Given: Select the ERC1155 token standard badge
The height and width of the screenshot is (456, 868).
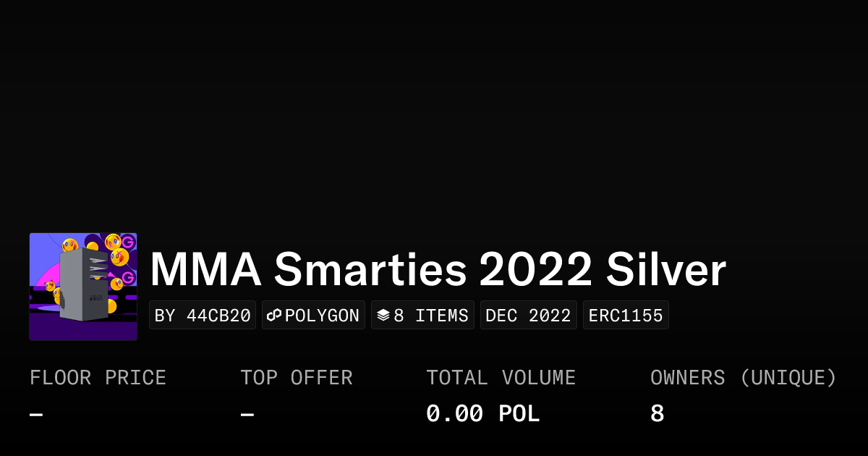Looking at the screenshot, I should tap(626, 316).
